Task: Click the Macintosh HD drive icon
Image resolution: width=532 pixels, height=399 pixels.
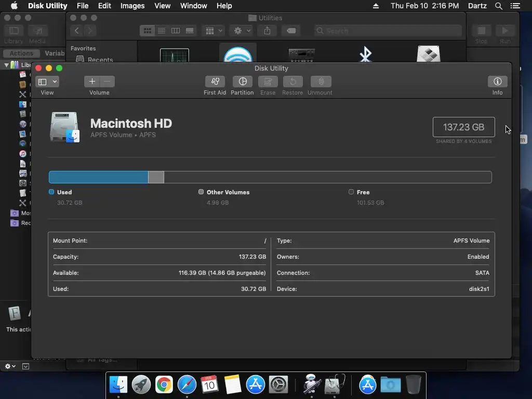Action: (x=64, y=127)
